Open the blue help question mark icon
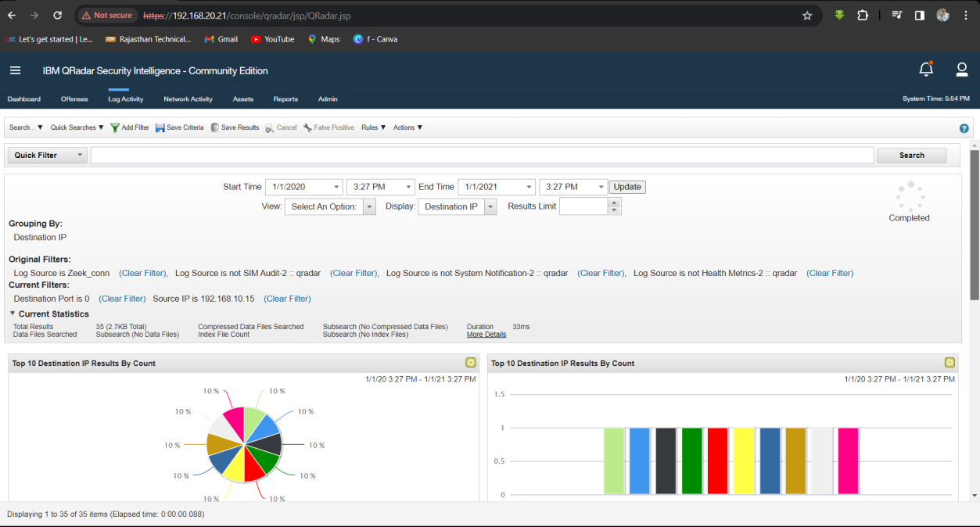This screenshot has height=527, width=980. coord(964,128)
